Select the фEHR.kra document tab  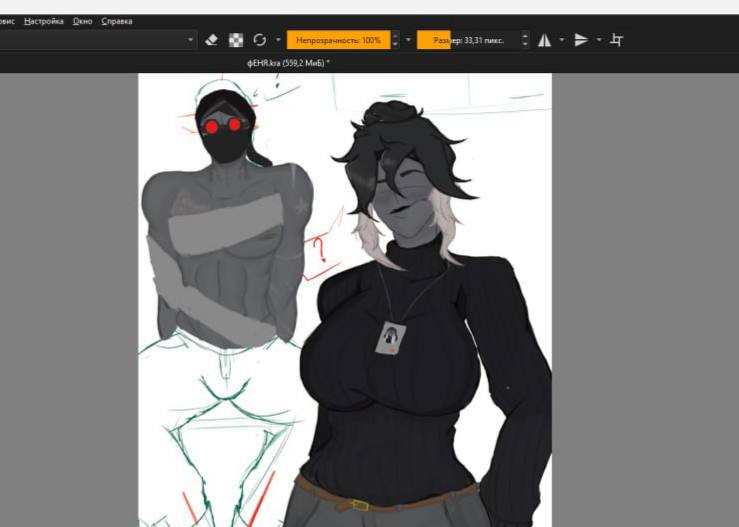tap(288, 63)
